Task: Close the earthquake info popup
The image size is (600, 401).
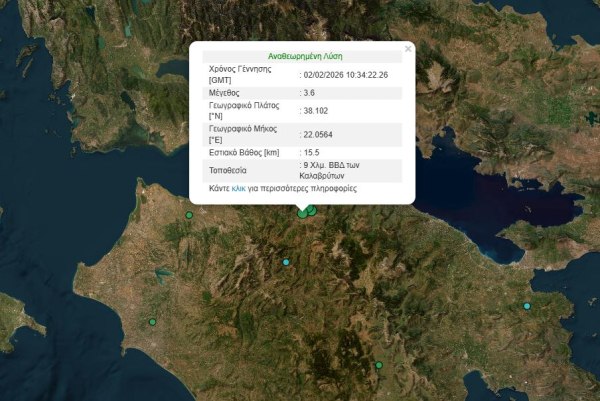Action: 407,48
